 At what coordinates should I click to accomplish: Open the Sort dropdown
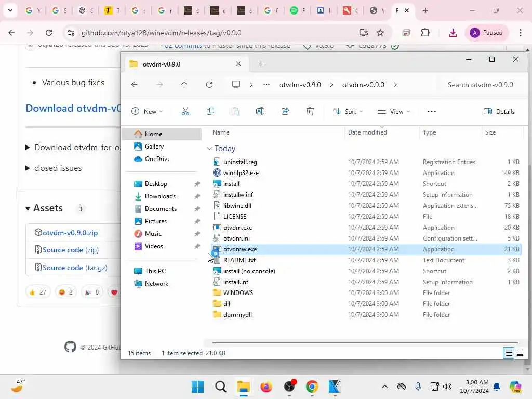348,111
